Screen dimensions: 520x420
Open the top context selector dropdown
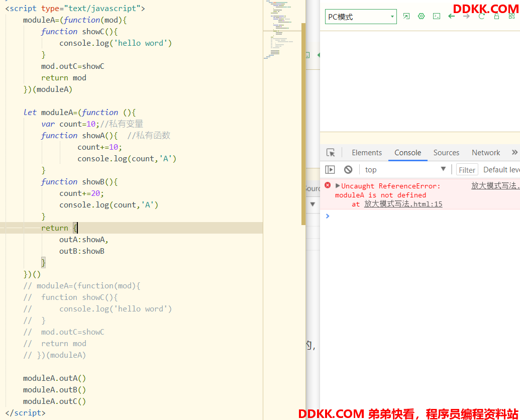[x=405, y=170]
